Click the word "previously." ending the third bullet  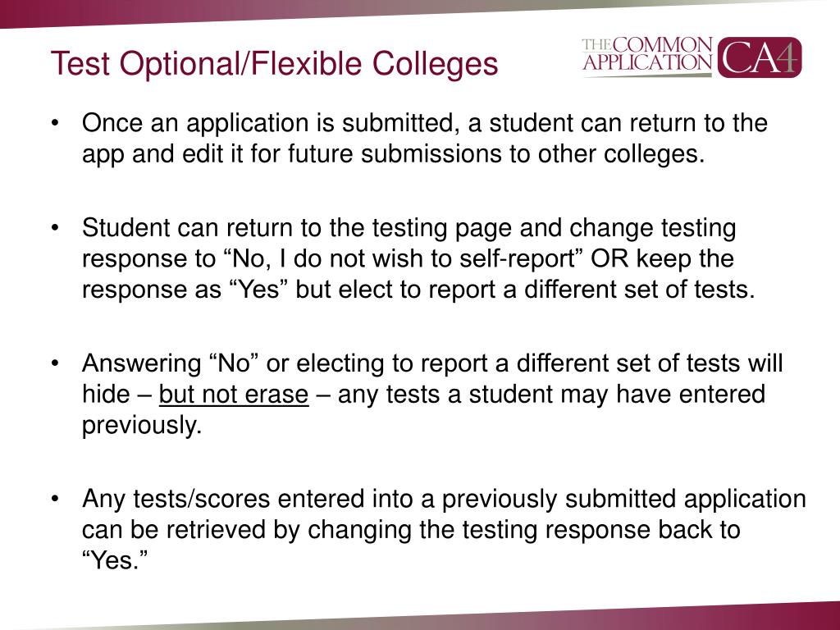click(x=141, y=427)
